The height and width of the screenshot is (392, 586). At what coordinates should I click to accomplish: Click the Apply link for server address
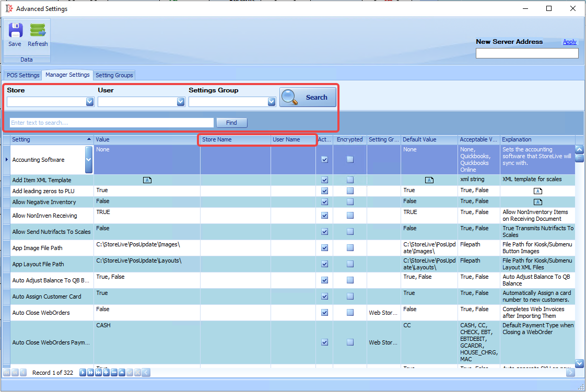point(570,42)
